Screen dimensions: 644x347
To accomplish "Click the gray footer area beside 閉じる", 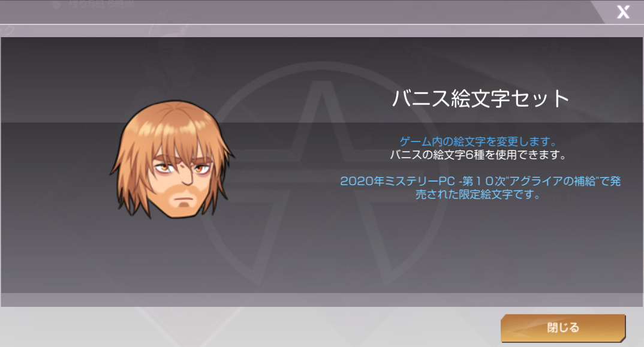I will point(246,327).
